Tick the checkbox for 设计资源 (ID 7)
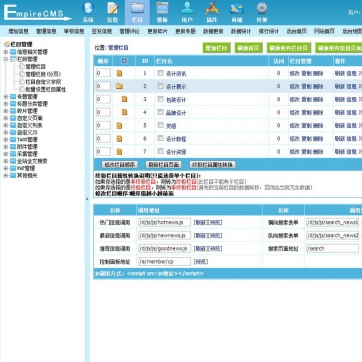The image size is (362, 362). point(160,151)
